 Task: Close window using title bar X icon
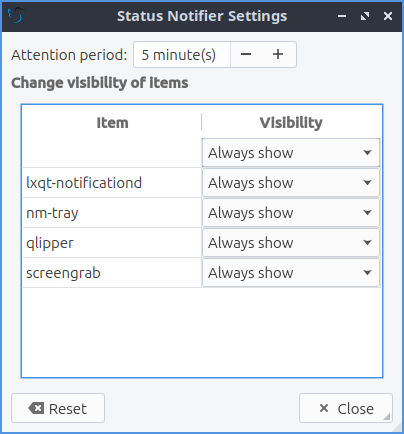[388, 16]
